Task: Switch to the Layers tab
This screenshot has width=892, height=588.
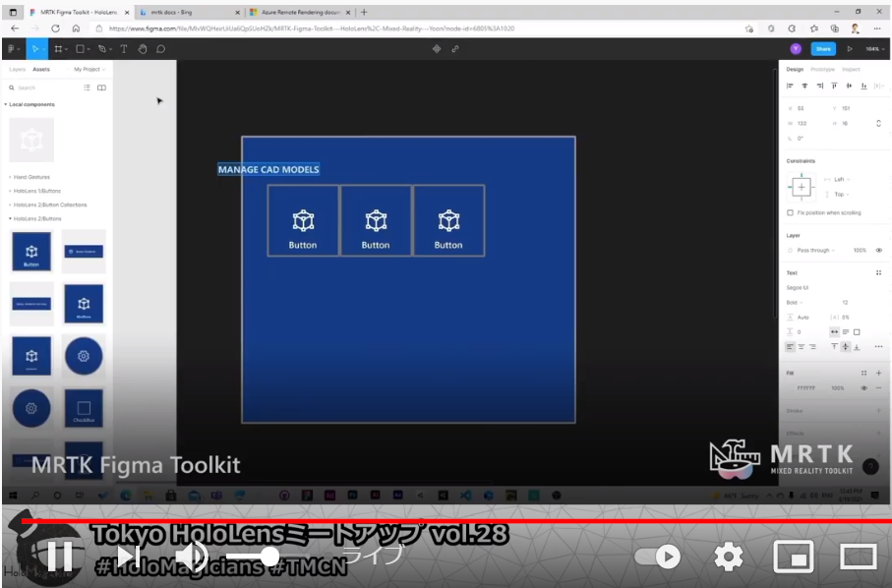Action: tap(17, 70)
